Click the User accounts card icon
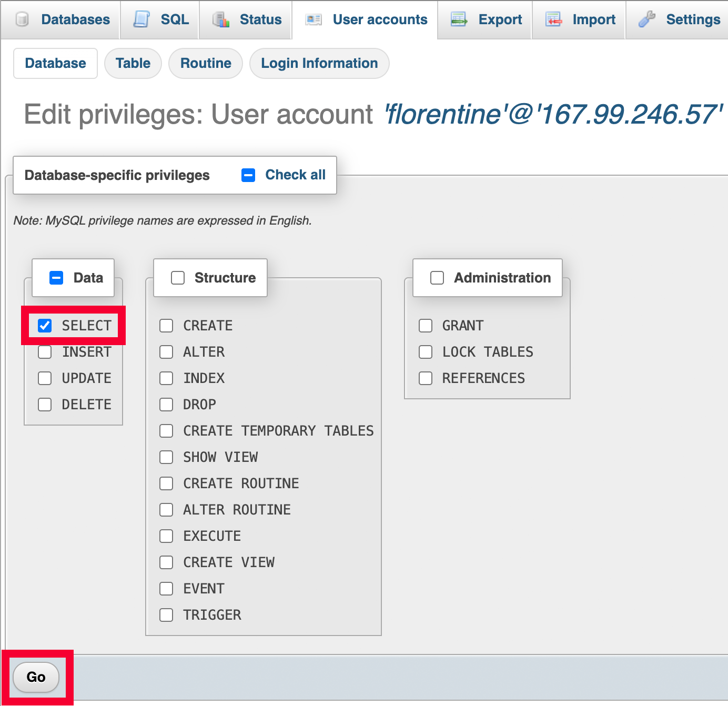 coord(314,20)
